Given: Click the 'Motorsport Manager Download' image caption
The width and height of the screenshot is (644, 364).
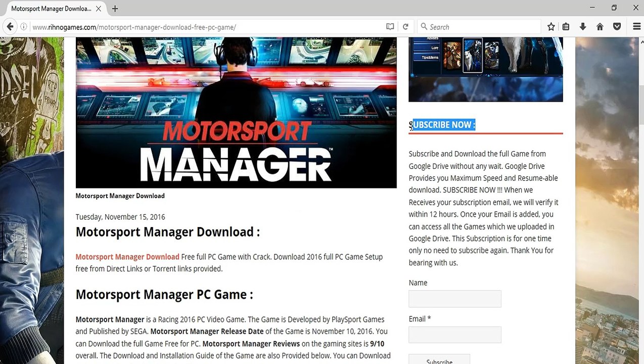Looking at the screenshot, I should [x=120, y=196].
